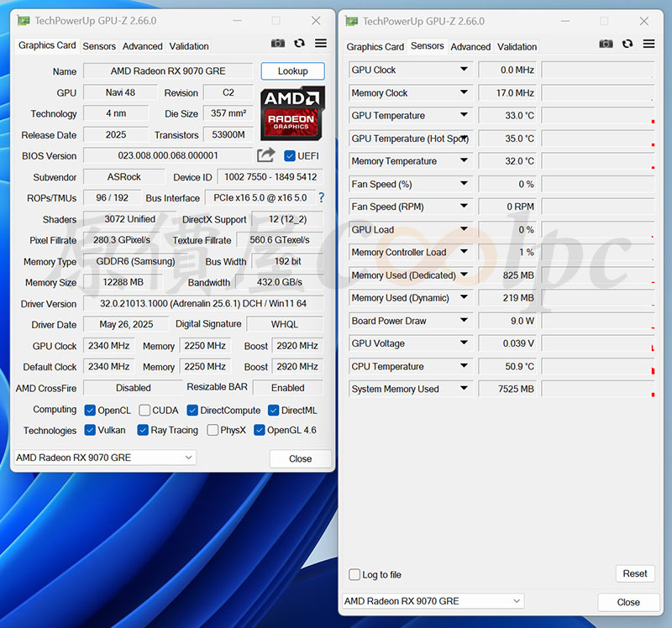Toggle the DirectML checkbox
The height and width of the screenshot is (628, 672).
point(273,411)
